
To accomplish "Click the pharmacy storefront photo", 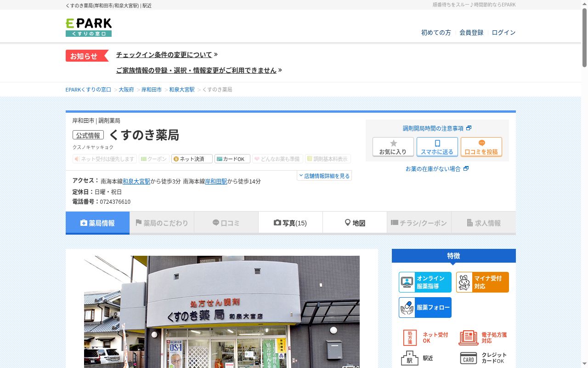I will point(222,312).
